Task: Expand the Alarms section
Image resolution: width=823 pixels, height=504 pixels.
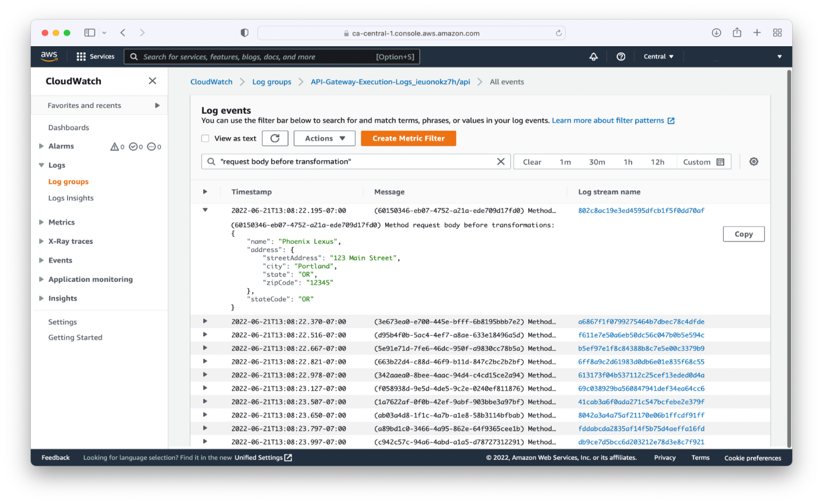Action: pyautogui.click(x=41, y=146)
